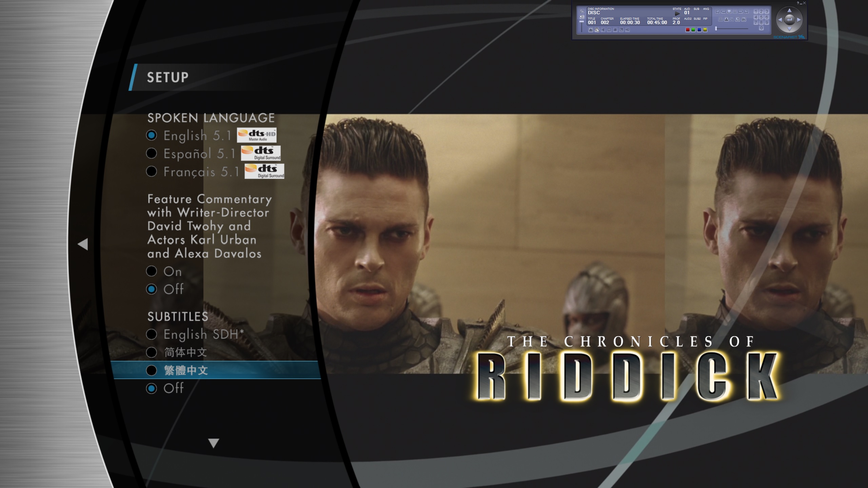868x488 pixels.
Task: Open SPOKEN LANGUAGE section label
Action: [211, 118]
